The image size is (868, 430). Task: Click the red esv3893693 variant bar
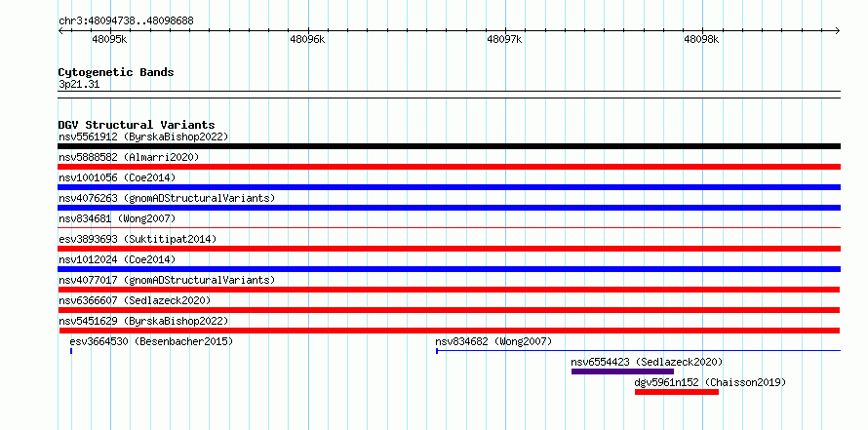coord(449,249)
